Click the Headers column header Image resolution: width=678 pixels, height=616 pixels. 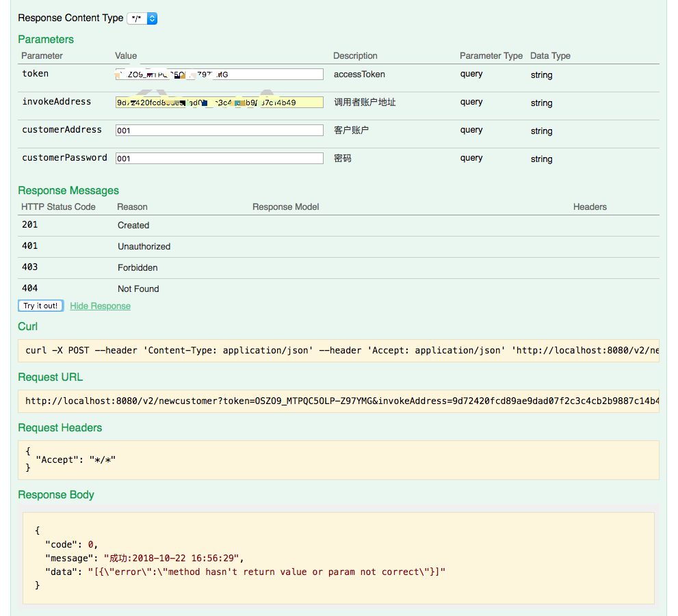[x=590, y=207]
